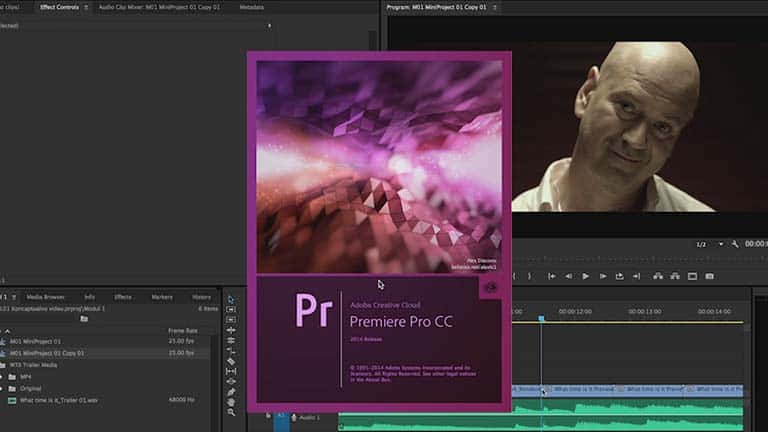Open the Effect Controls panel menu icon
Image resolution: width=768 pixels, height=432 pixels.
pyautogui.click(x=86, y=7)
